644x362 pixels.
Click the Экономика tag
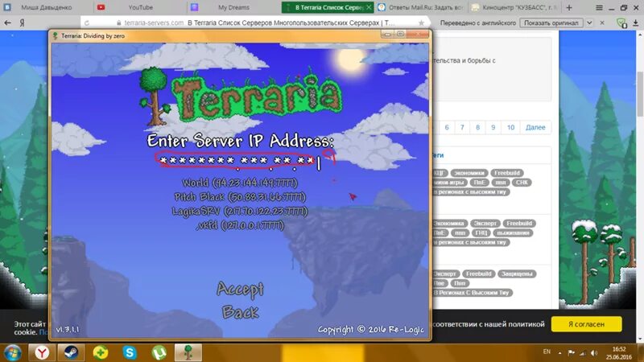449,224
